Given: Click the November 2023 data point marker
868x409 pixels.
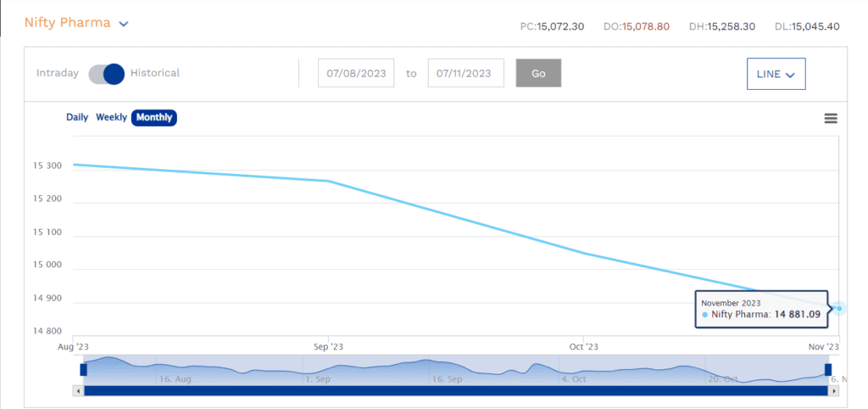Looking at the screenshot, I should (839, 308).
